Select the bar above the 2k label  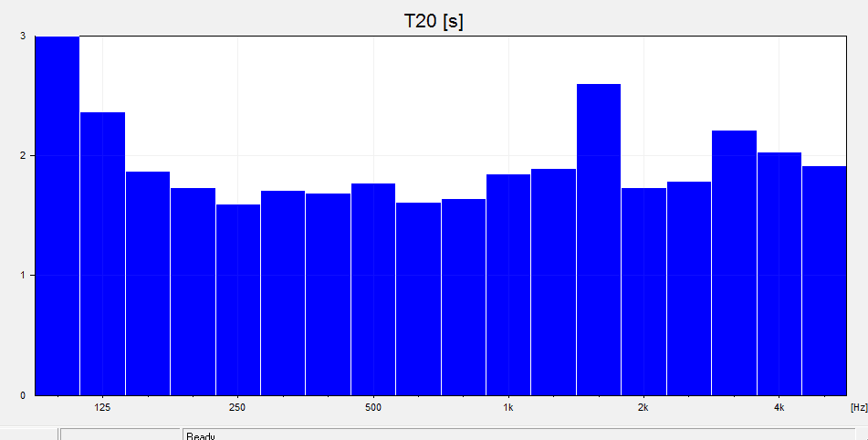[x=643, y=291]
